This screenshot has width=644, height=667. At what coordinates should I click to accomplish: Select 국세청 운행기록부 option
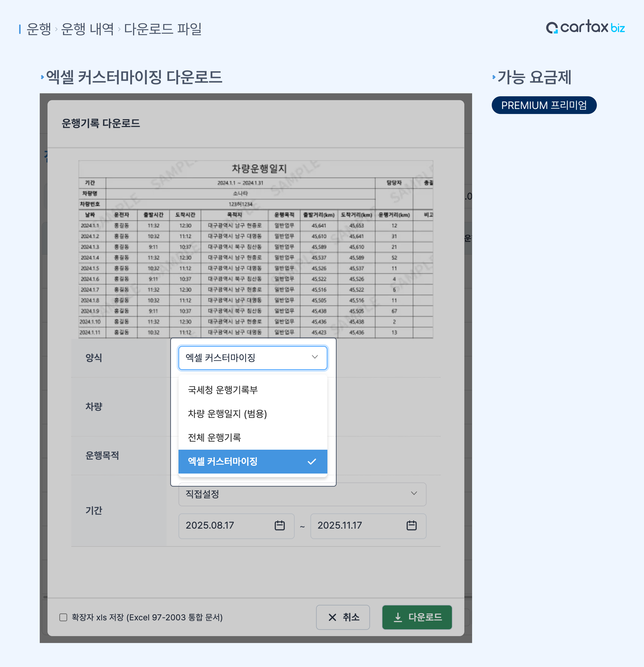[223, 390]
